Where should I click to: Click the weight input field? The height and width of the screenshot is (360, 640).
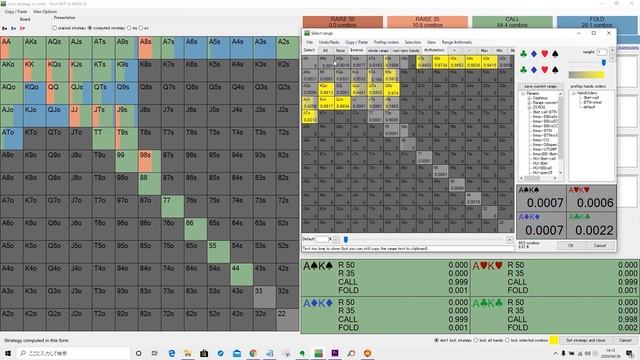pos(602,52)
